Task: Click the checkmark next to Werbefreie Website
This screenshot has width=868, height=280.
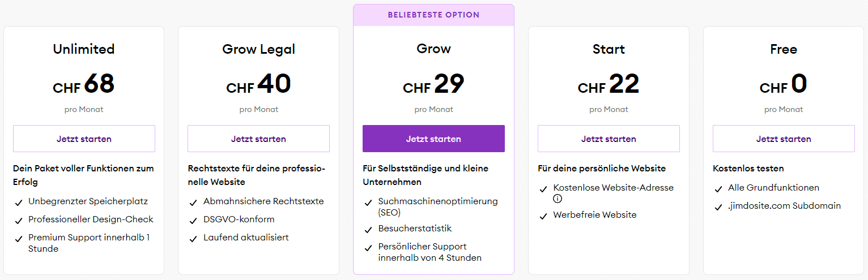Action: pos(542,216)
